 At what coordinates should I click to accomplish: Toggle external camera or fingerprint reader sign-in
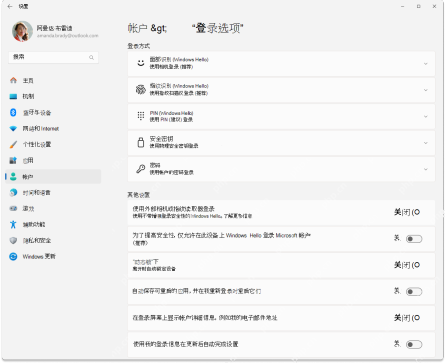tap(407, 212)
